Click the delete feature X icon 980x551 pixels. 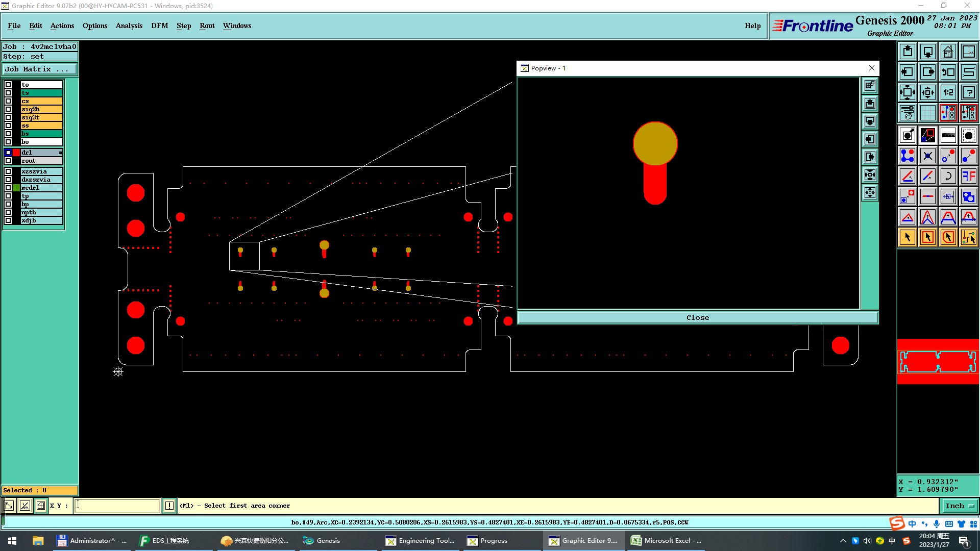point(927,156)
